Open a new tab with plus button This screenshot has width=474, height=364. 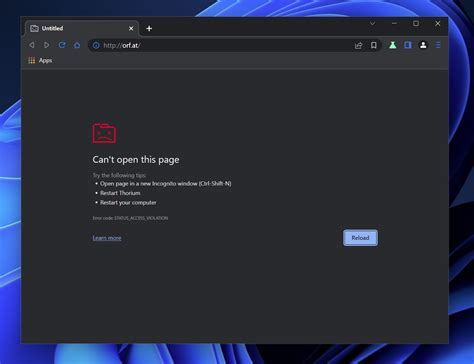click(149, 29)
